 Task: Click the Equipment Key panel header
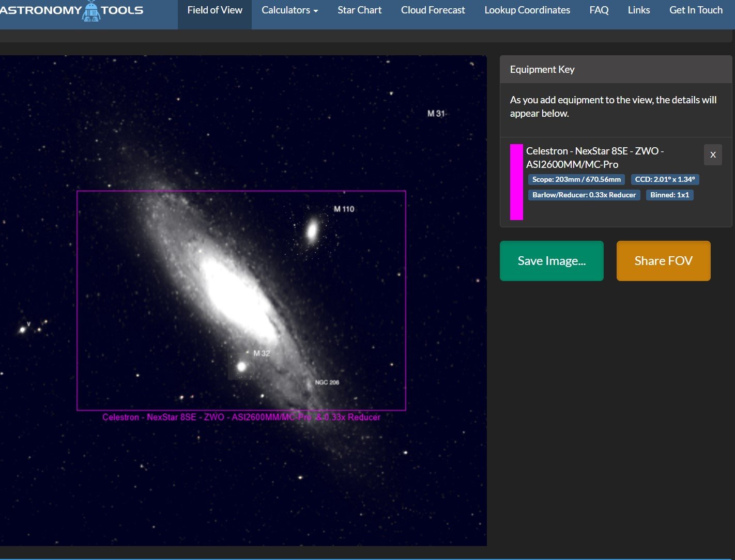[x=616, y=69]
